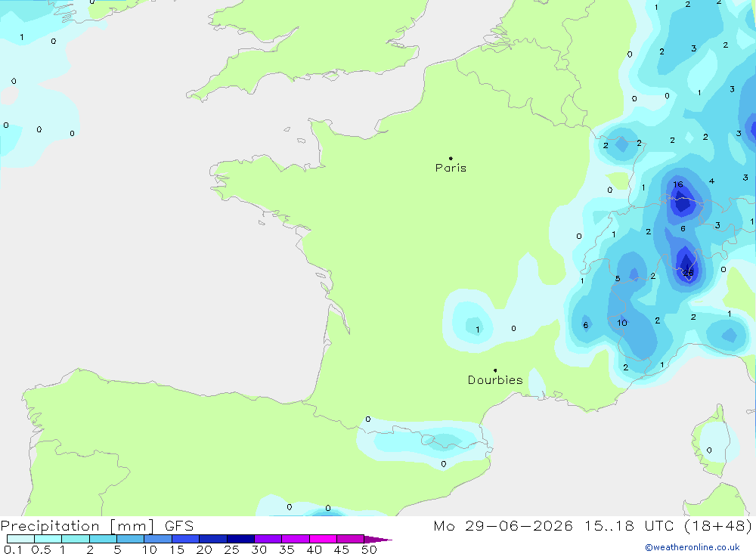Screen dimensions: 756x554
Task: Click legend tick label "30"
Action: (259, 549)
